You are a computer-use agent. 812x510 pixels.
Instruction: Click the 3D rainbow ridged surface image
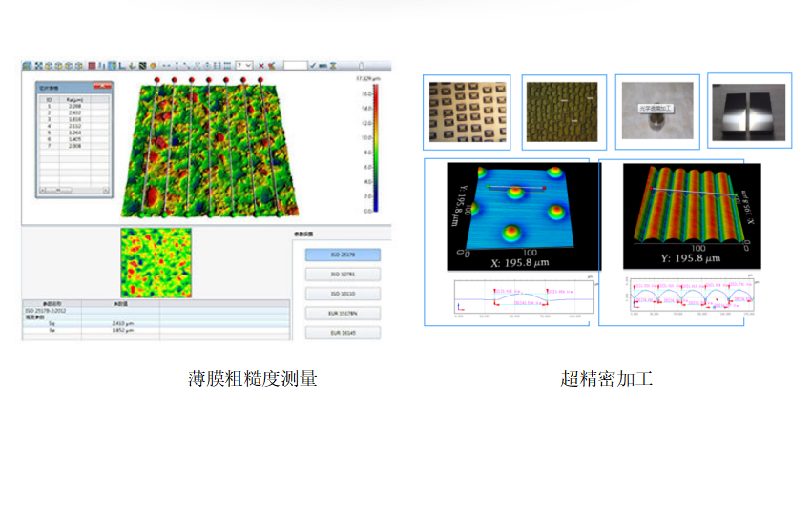692,215
